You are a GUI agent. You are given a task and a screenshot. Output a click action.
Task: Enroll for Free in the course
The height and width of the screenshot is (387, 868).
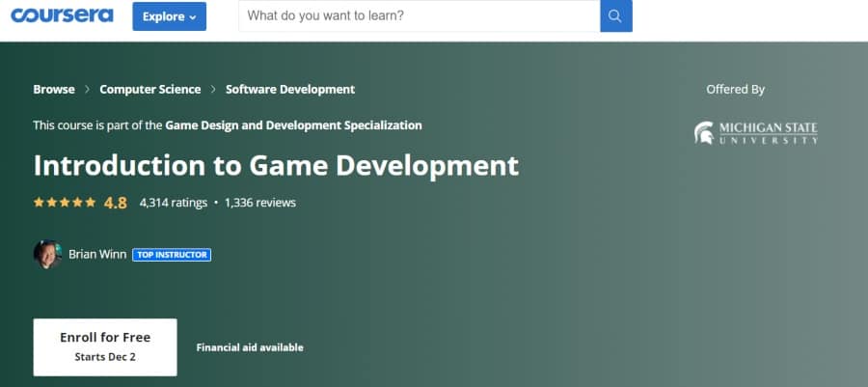105,347
